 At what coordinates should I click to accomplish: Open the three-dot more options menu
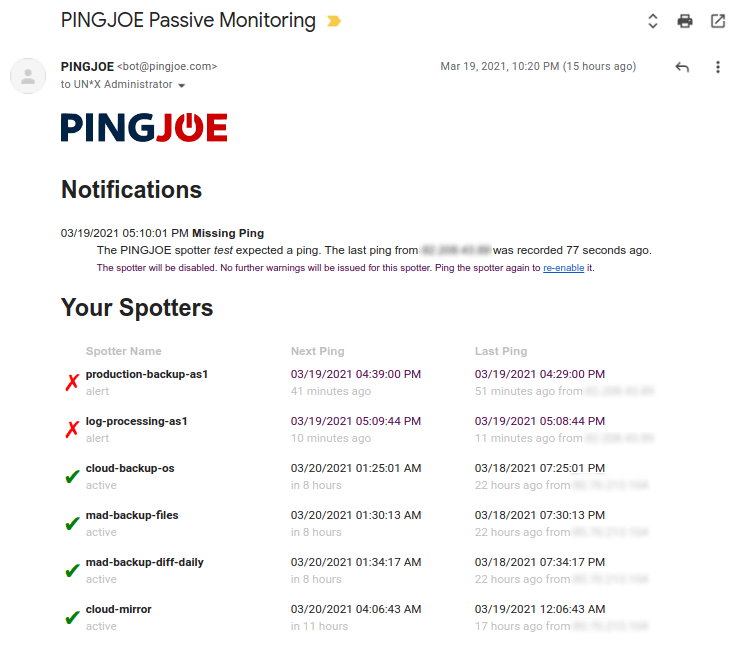pos(718,67)
